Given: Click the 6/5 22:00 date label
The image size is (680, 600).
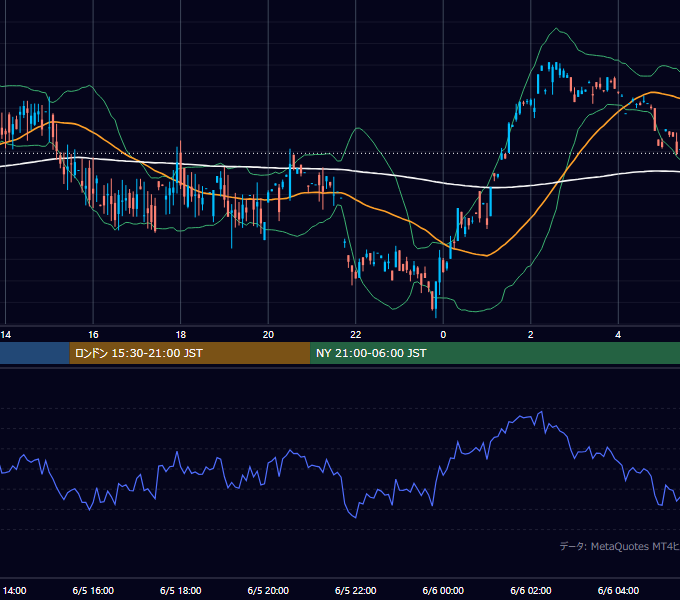Looking at the screenshot, I should 356,590.
